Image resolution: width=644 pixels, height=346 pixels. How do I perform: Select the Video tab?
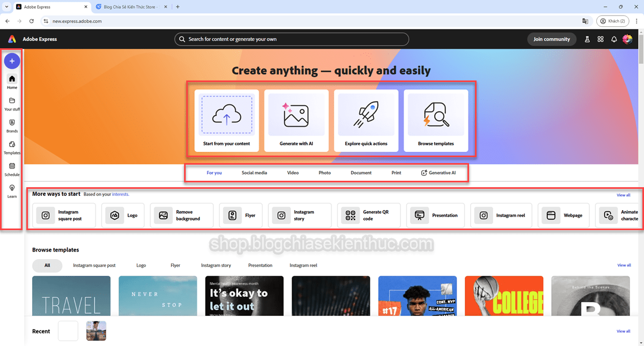[293, 173]
